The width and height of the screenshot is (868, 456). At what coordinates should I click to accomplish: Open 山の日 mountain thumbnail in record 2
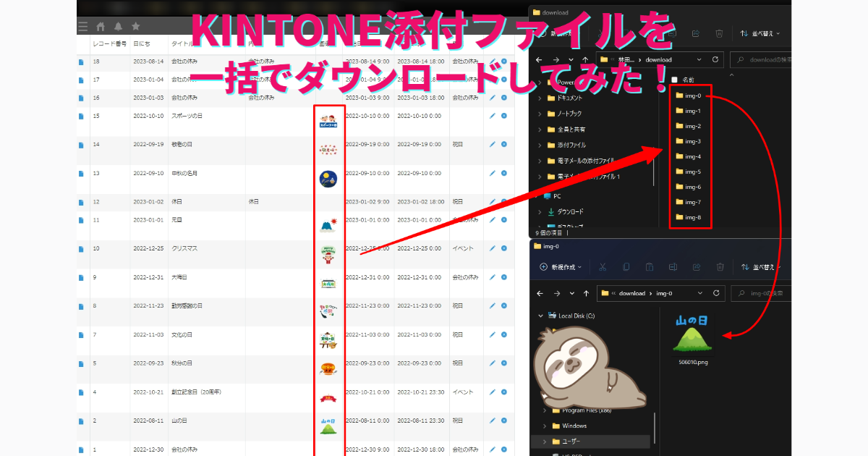(x=328, y=426)
